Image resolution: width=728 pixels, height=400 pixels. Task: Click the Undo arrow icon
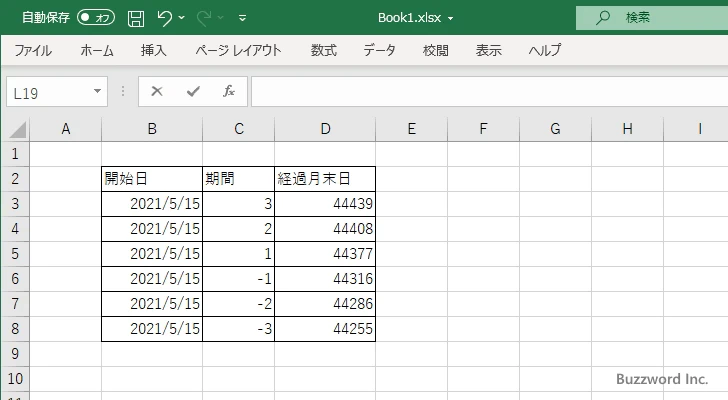click(x=164, y=18)
